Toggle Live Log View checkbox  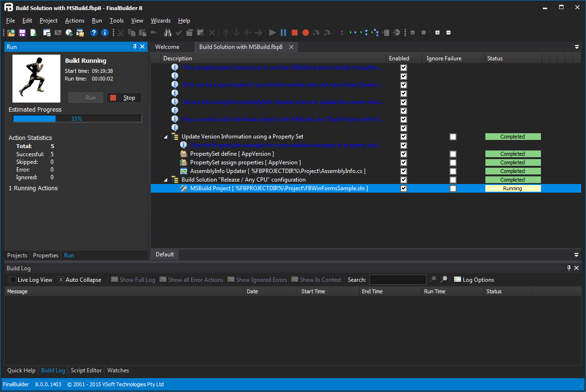tap(13, 280)
